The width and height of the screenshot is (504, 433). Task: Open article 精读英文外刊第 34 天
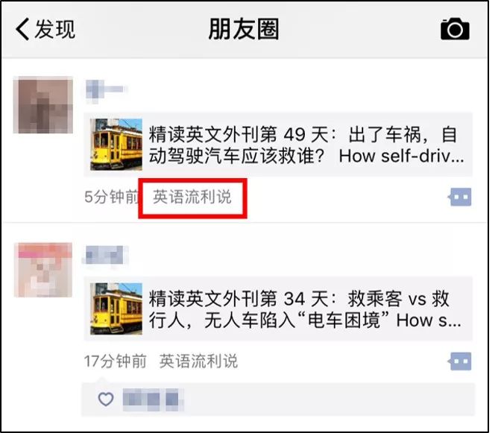278,309
